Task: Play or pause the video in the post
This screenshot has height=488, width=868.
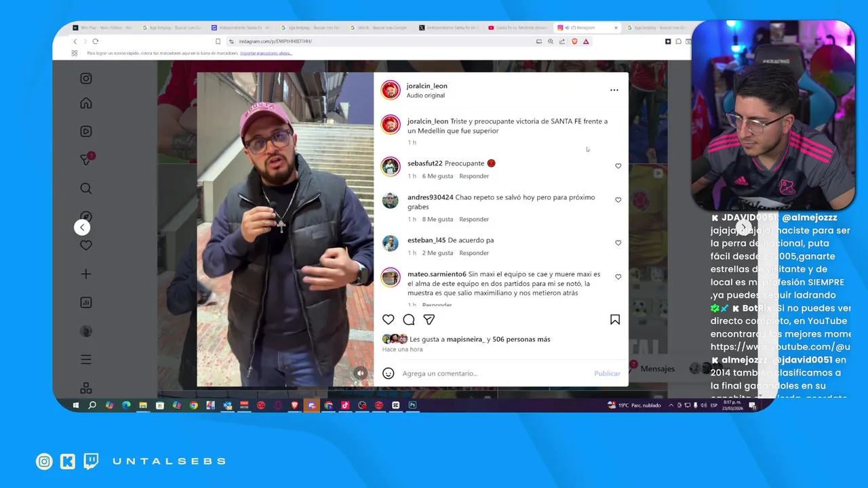Action: (285, 229)
